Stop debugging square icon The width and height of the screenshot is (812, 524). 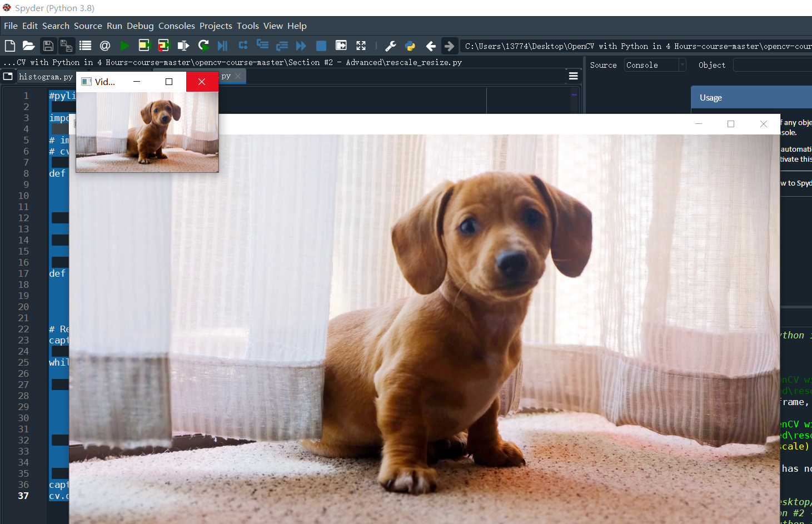321,46
